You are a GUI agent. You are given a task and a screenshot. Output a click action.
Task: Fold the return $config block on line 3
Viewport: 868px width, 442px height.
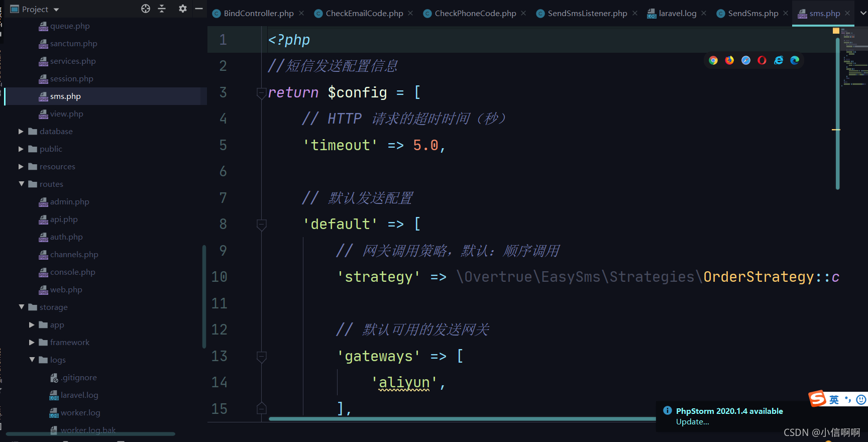point(261,93)
